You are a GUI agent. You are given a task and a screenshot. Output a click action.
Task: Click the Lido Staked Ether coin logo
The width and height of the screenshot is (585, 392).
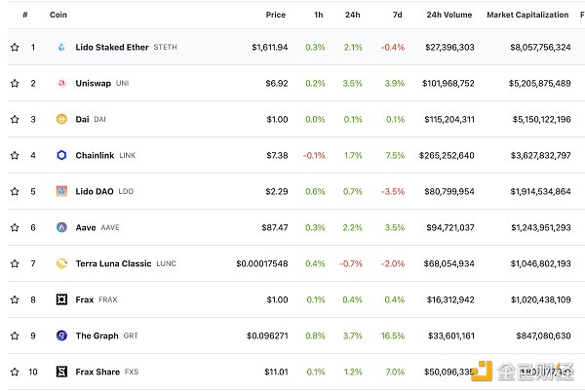click(61, 48)
